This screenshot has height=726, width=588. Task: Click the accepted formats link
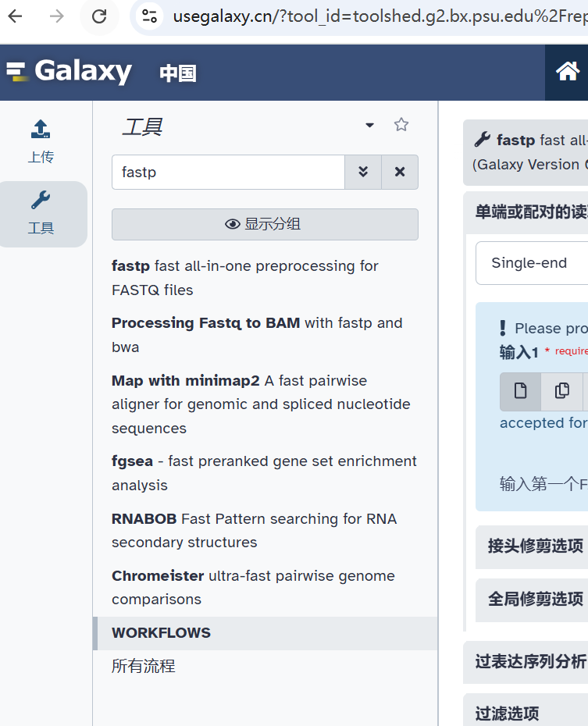tap(543, 423)
